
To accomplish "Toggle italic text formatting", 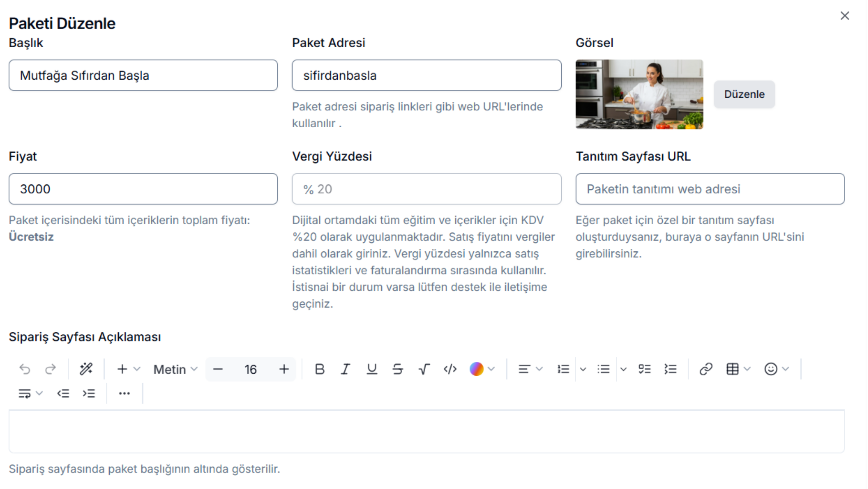I will pos(345,369).
